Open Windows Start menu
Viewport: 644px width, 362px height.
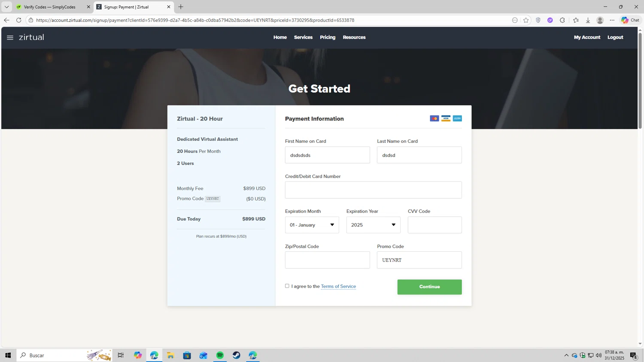[x=8, y=355]
